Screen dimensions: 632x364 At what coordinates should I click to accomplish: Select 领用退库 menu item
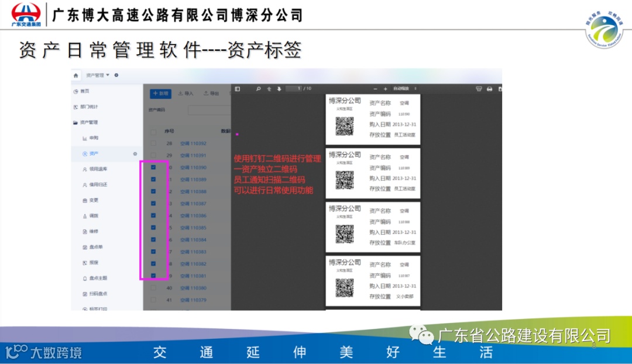(x=98, y=169)
